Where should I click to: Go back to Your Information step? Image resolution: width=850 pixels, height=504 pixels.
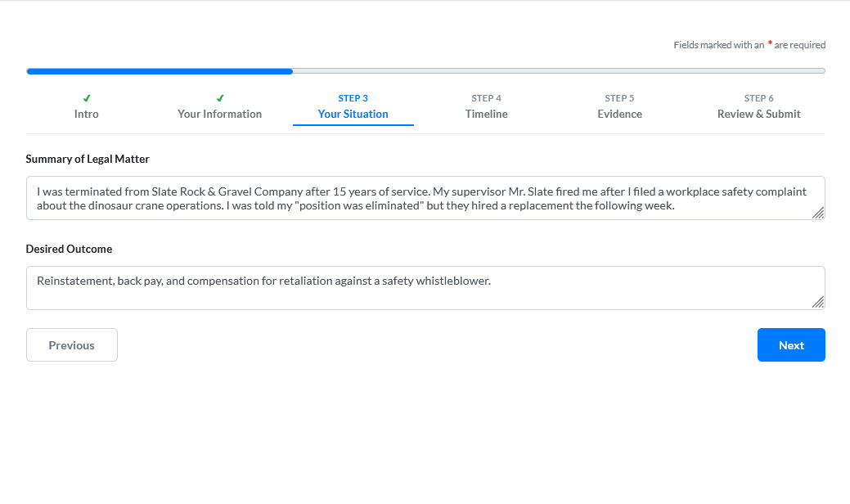[219, 114]
